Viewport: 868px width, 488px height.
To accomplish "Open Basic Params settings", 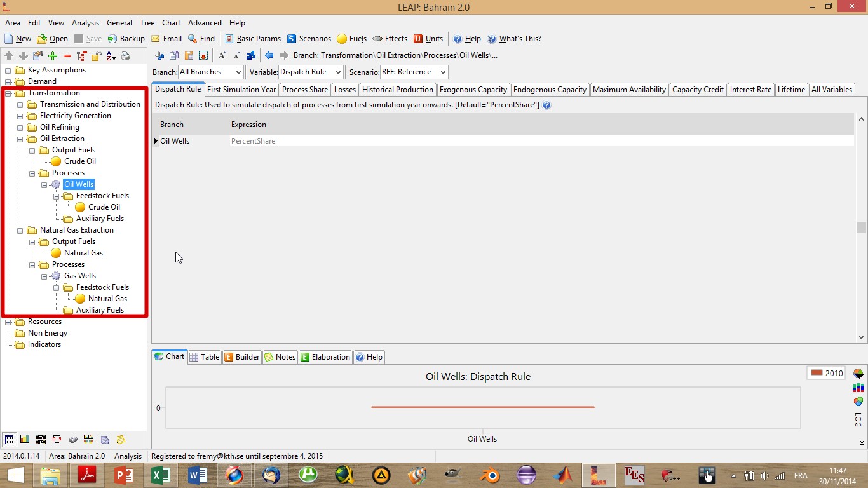I will 253,39.
